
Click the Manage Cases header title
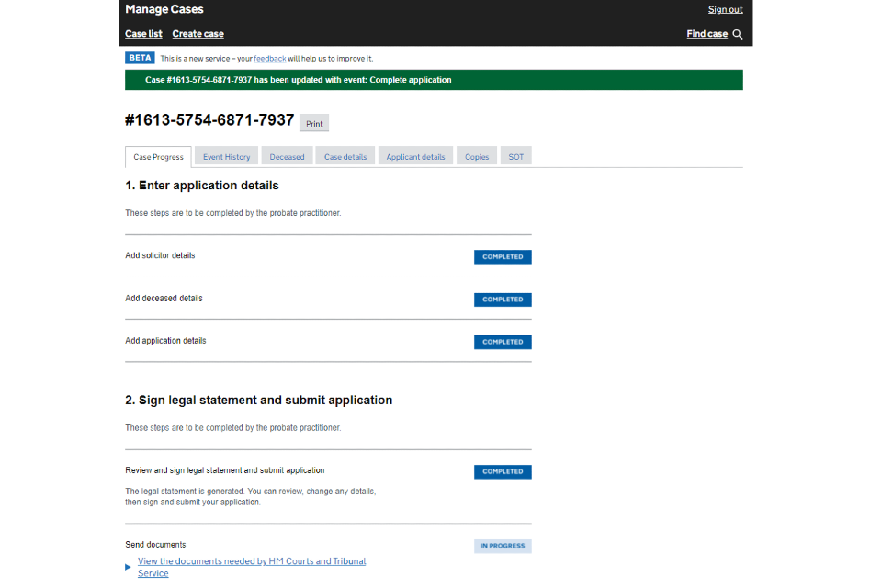coord(164,9)
